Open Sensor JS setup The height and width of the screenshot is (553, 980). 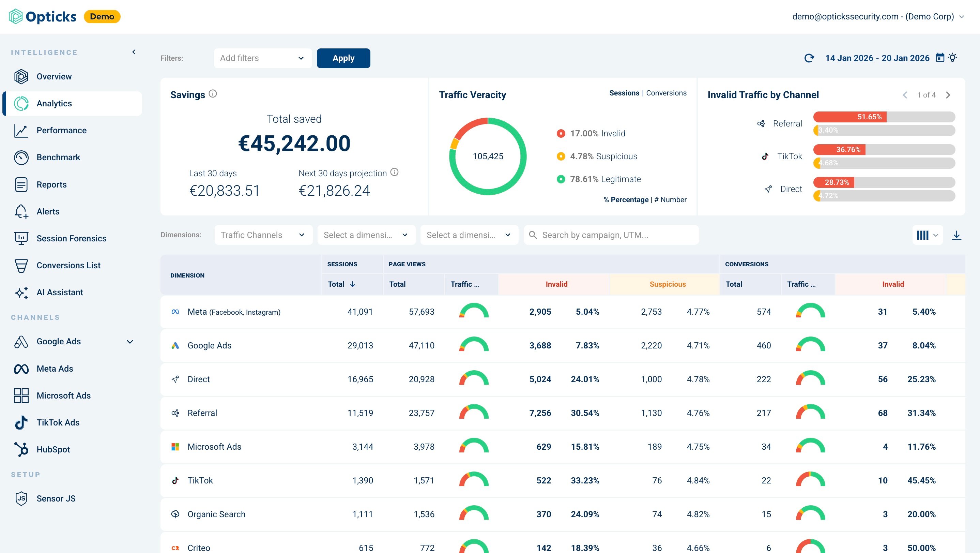point(56,498)
